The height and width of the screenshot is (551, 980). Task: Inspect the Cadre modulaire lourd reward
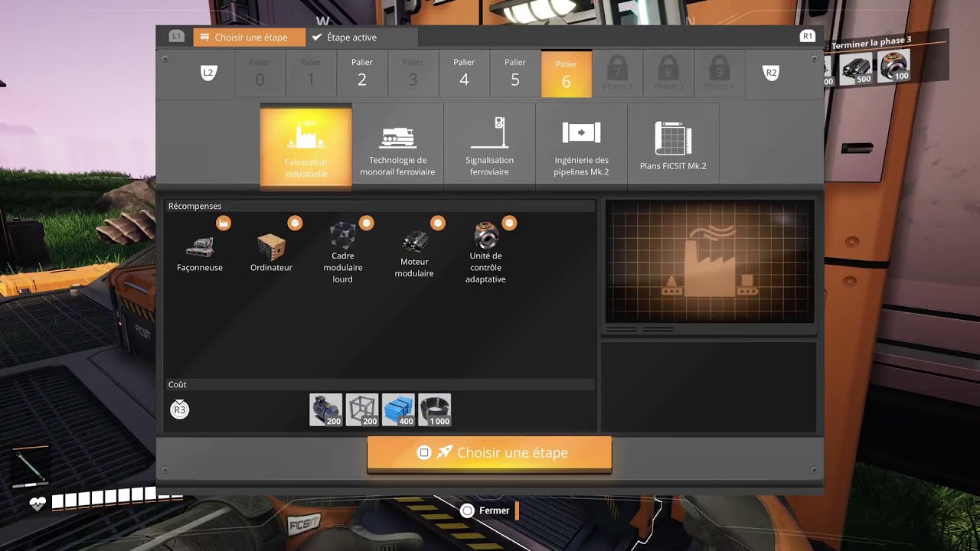coord(342,235)
